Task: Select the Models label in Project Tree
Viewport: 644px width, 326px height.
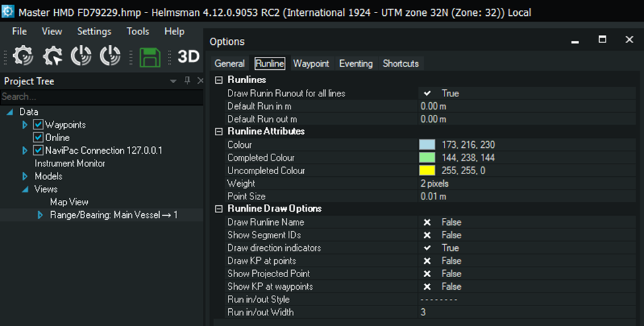Action: 48,176
